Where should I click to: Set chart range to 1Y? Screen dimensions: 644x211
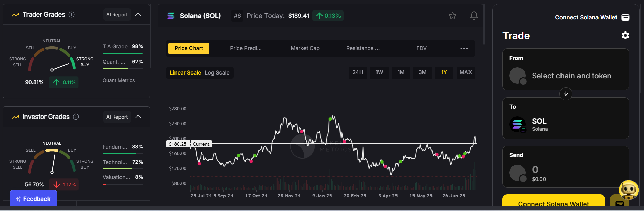coord(444,72)
